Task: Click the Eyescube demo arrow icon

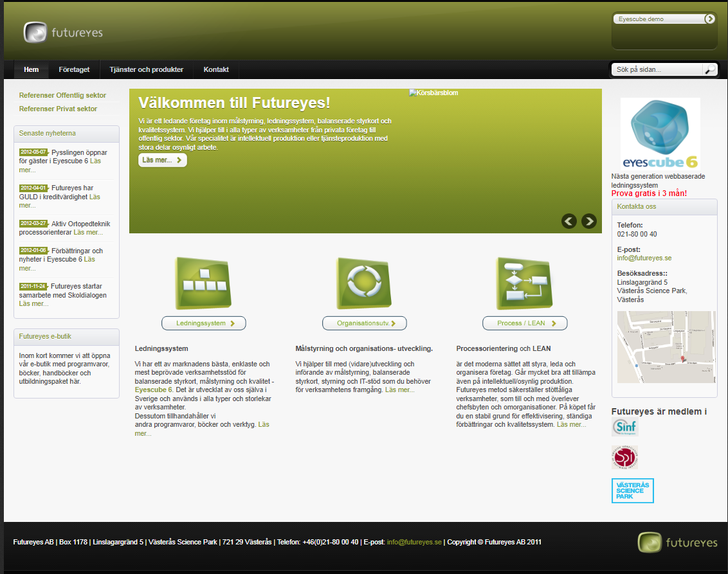Action: (709, 19)
